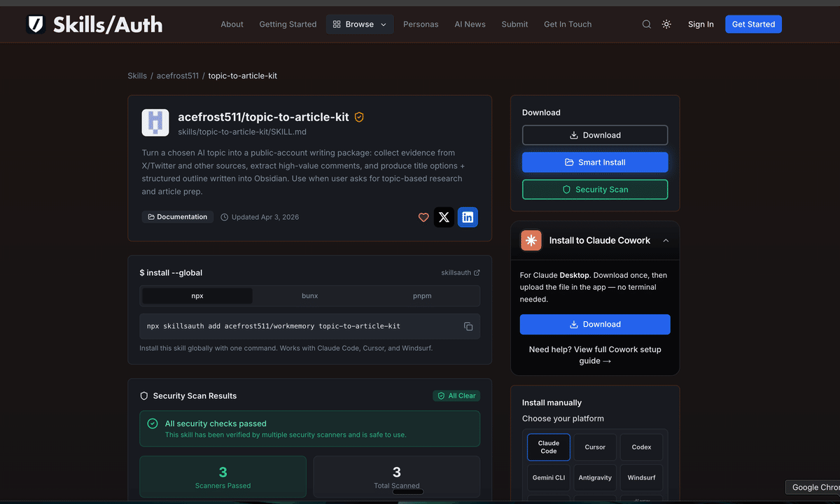Click the shield icon beside Security Scan Results
Viewport: 840px width, 504px height.
(144, 395)
